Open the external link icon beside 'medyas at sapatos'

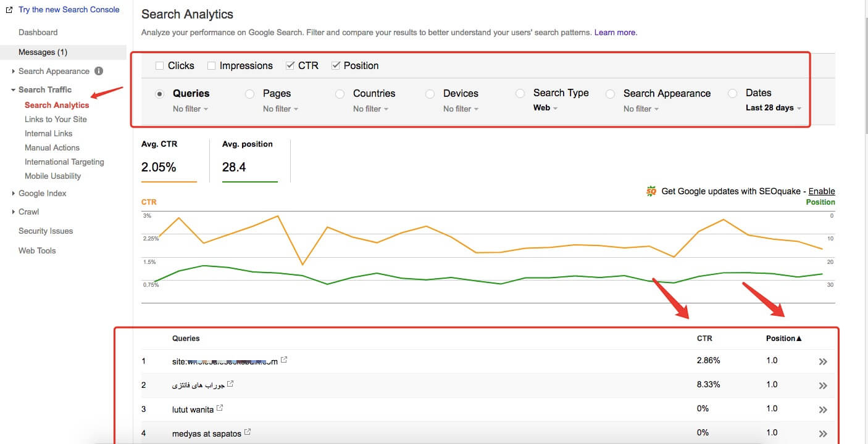click(x=248, y=432)
